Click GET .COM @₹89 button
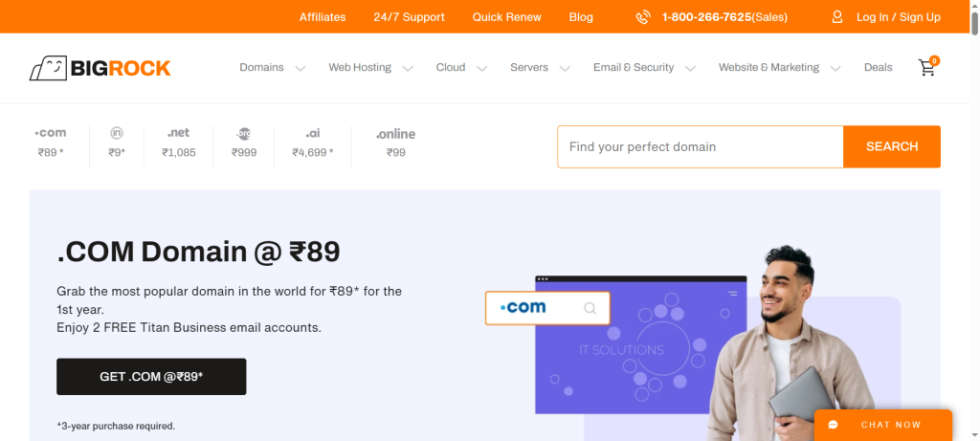 pos(151,377)
